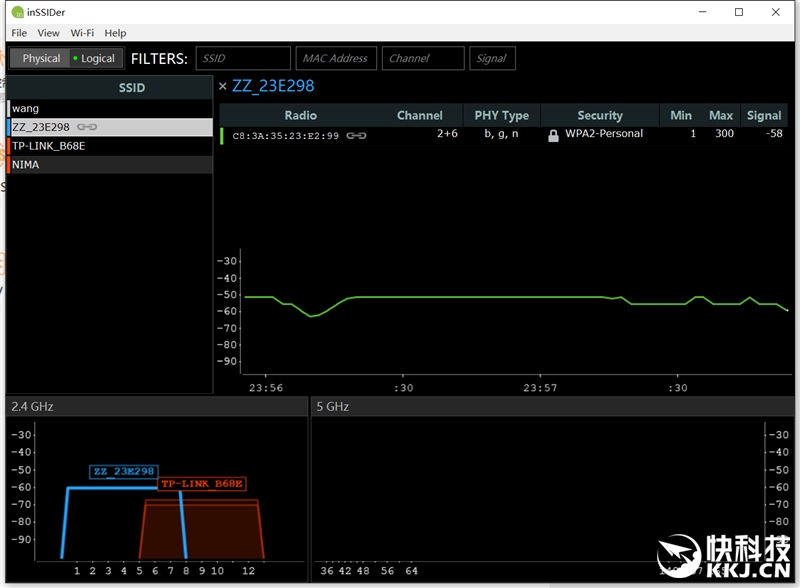
Task: Click the link icon beside ZZ_23E298 in SSID list
Action: coord(87,127)
